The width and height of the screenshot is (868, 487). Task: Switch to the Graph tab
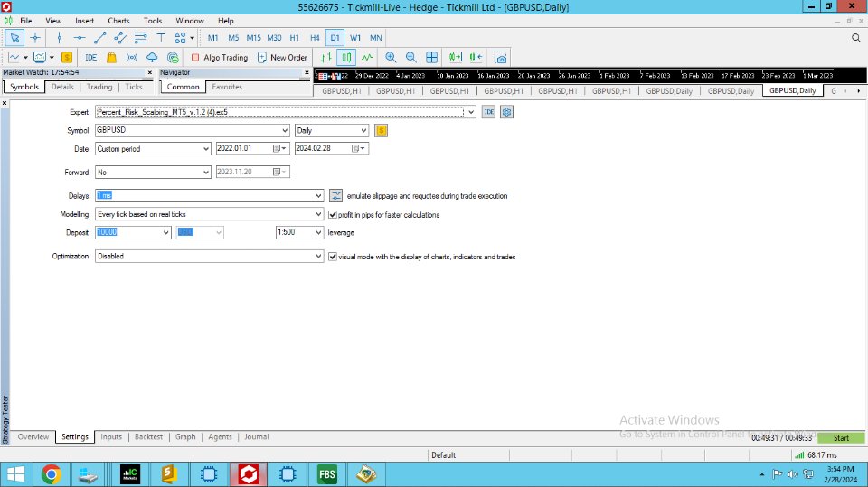click(185, 436)
